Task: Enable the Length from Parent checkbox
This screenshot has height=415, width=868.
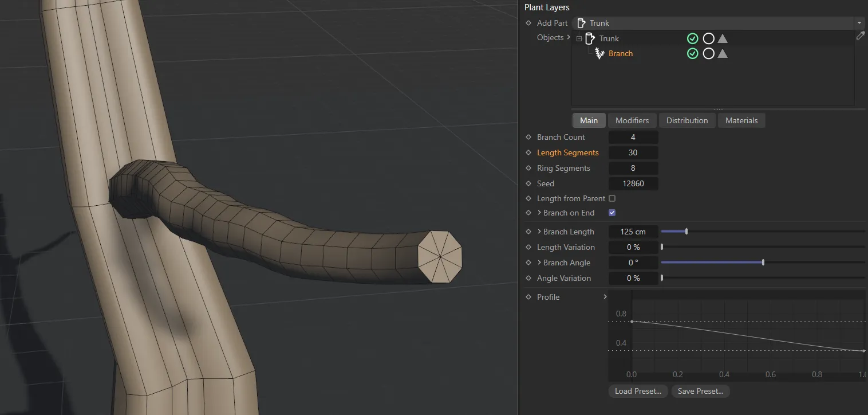Action: pos(612,198)
